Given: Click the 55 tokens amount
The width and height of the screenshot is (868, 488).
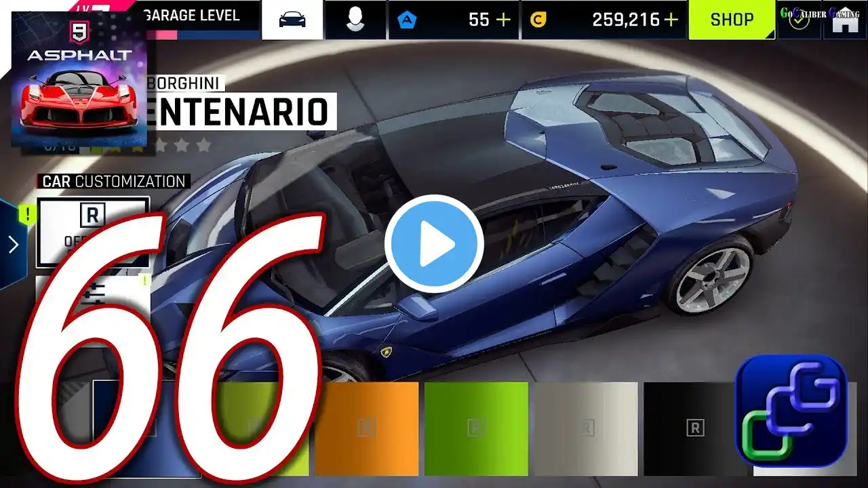Looking at the screenshot, I should pyautogui.click(x=479, y=20).
